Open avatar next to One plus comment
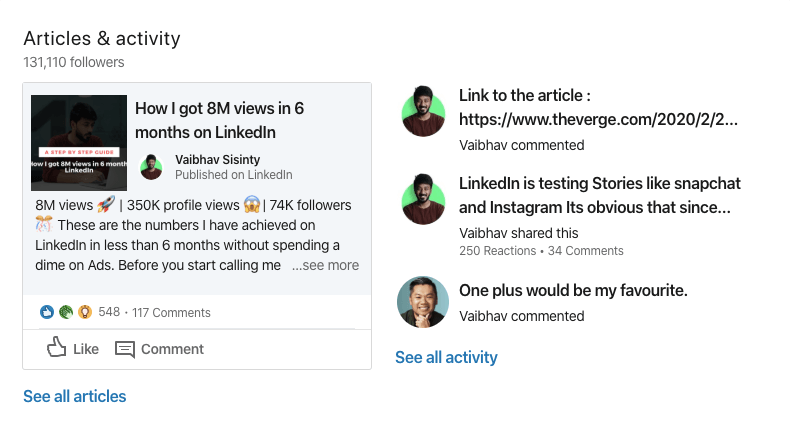 (x=423, y=302)
